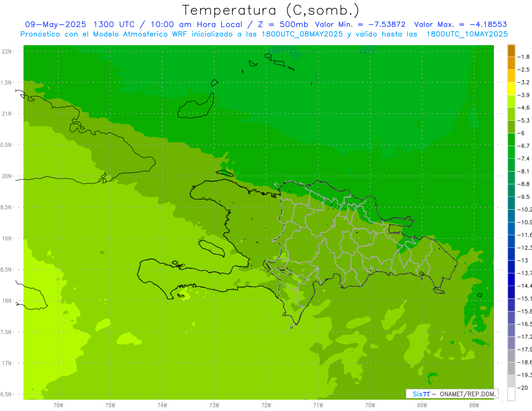
Task: Click the '17N' latitude label
Action: (x=8, y=363)
